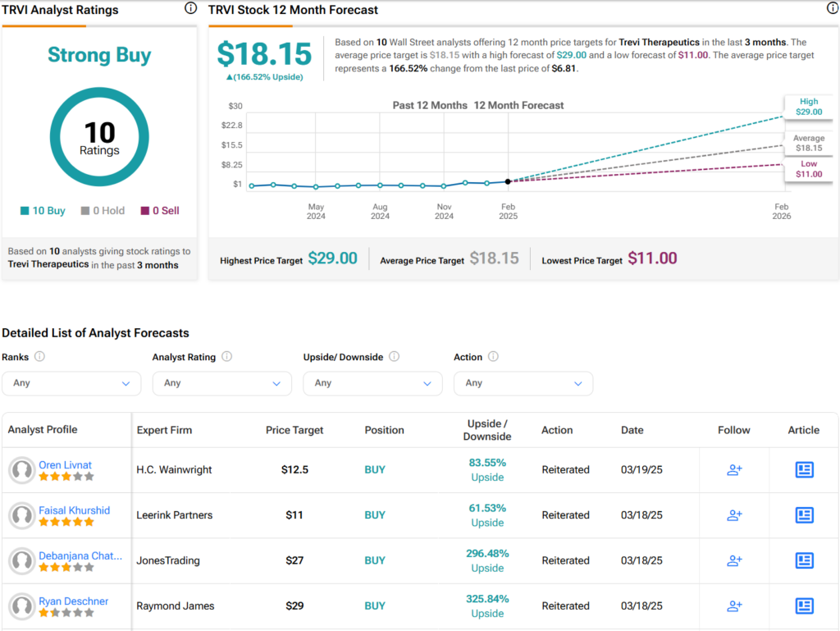The width and height of the screenshot is (840, 631).
Task: Sort table by Price Target column header
Action: click(x=294, y=430)
